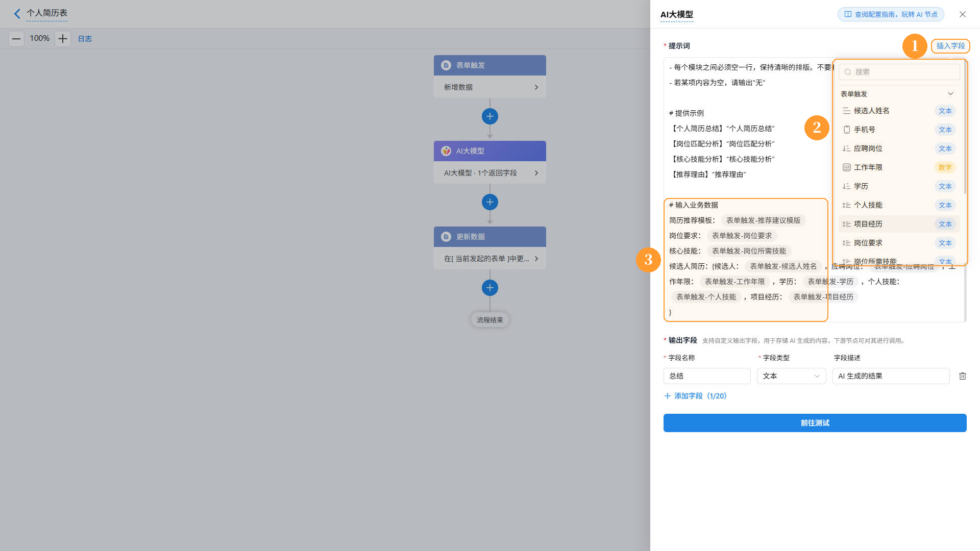The width and height of the screenshot is (980, 551).
Task: Click the # 提供示例 line in the prompt
Action: pos(687,113)
